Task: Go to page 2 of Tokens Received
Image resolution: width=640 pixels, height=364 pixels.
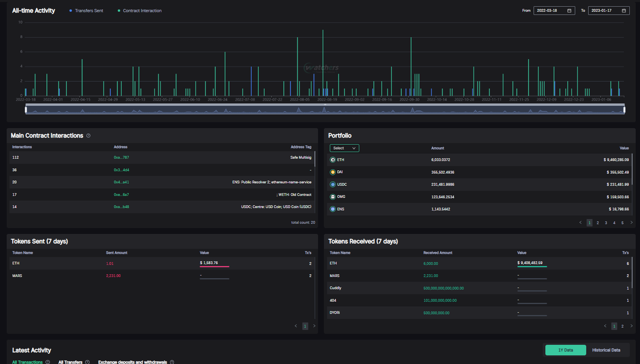Action: (622, 326)
